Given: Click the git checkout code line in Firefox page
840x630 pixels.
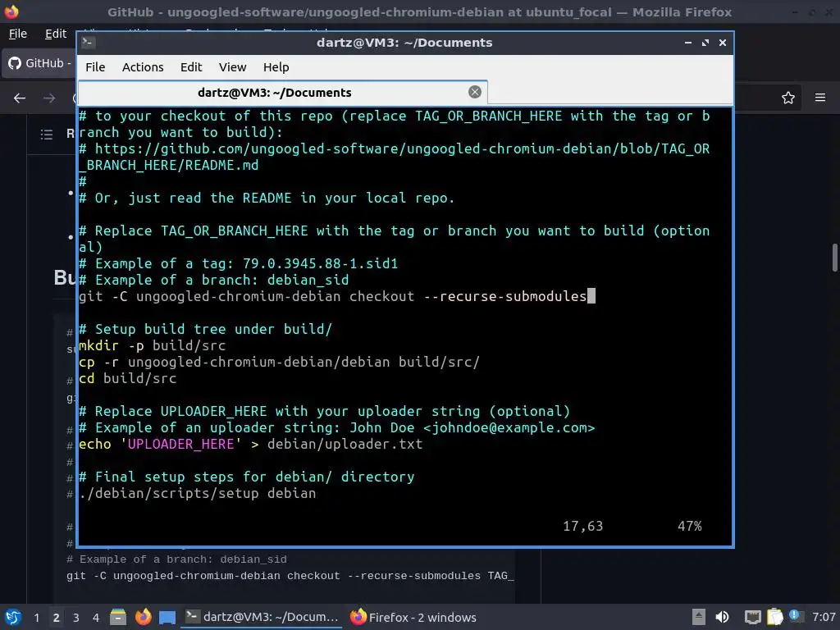Looking at the screenshot, I should click(x=290, y=576).
